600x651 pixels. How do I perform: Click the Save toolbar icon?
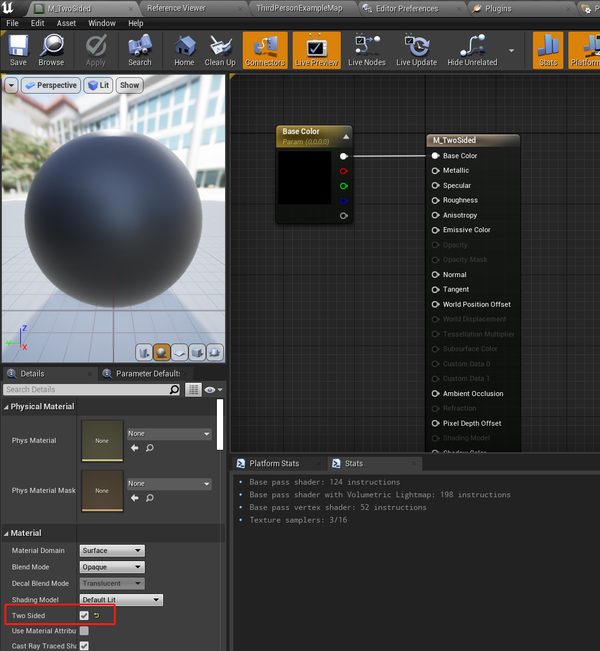[18, 50]
